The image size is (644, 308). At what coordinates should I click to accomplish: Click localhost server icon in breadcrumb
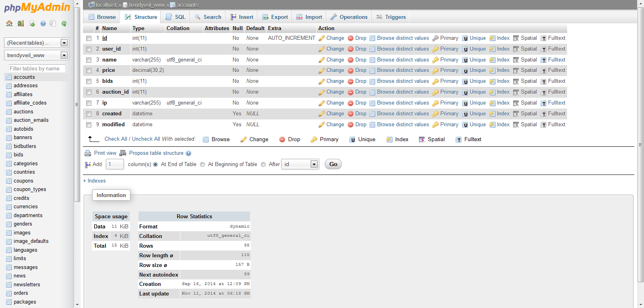tap(91, 5)
